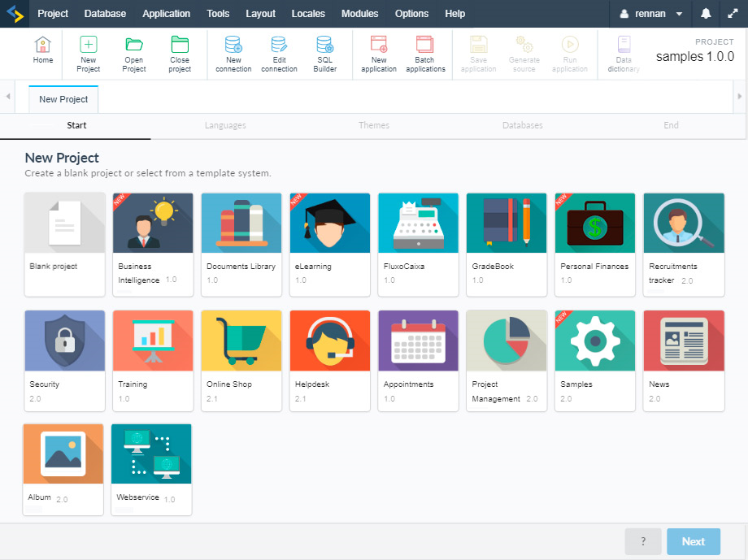
Task: Select the Blank project template
Action: [x=65, y=245]
